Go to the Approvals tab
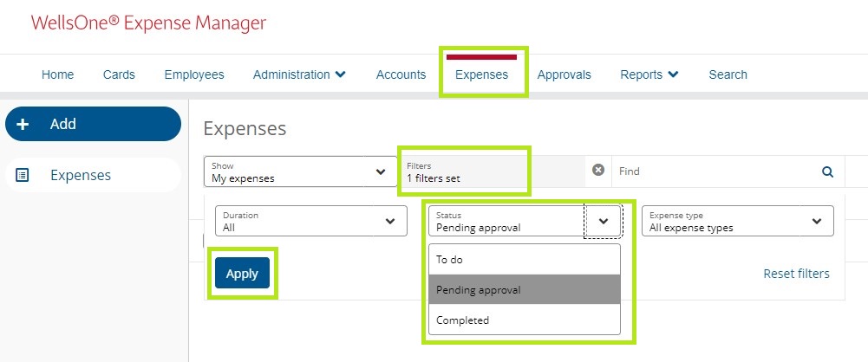The height and width of the screenshot is (362, 868). coord(564,74)
